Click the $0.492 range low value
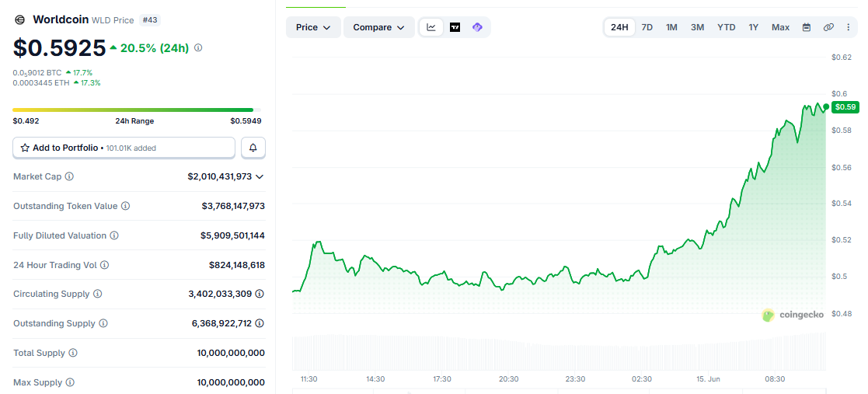 [x=26, y=120]
